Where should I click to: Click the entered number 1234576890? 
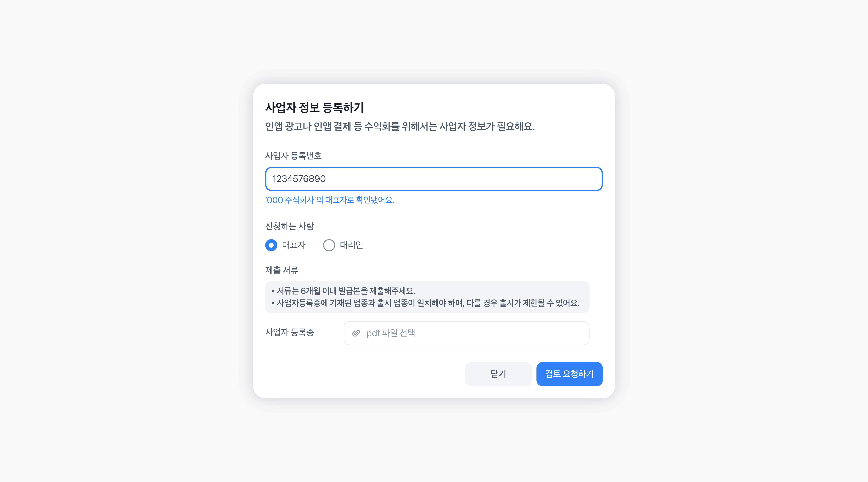(x=299, y=179)
